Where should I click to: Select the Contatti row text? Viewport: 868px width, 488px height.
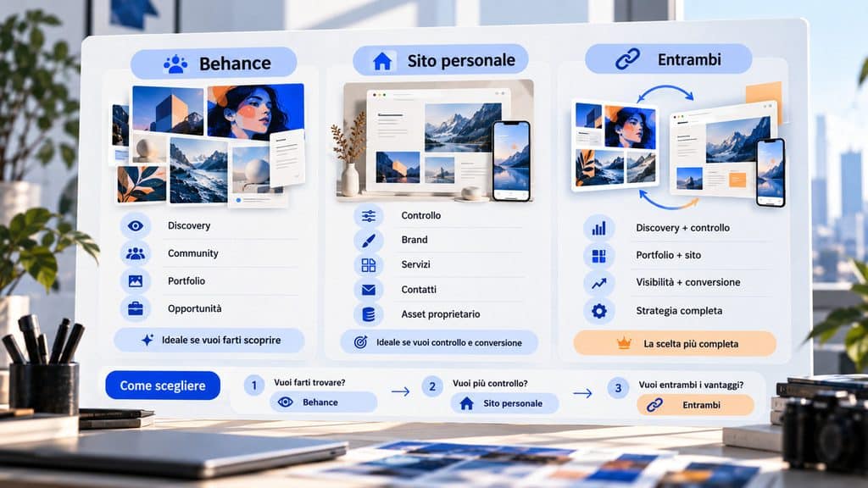(x=419, y=290)
